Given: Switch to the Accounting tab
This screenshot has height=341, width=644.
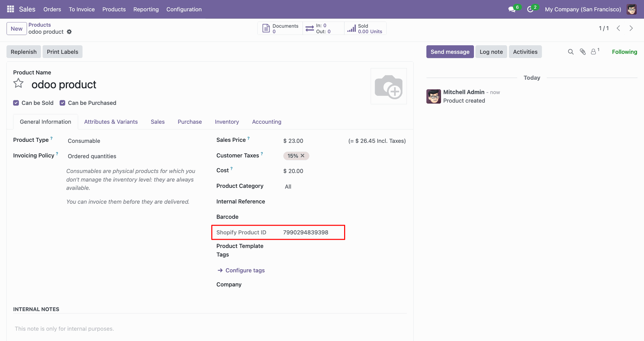Looking at the screenshot, I should (267, 122).
